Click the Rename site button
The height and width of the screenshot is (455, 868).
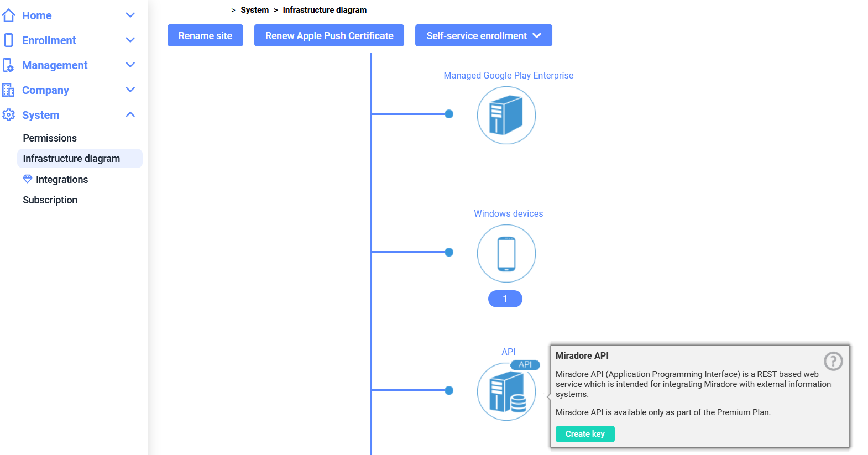pyautogui.click(x=205, y=35)
